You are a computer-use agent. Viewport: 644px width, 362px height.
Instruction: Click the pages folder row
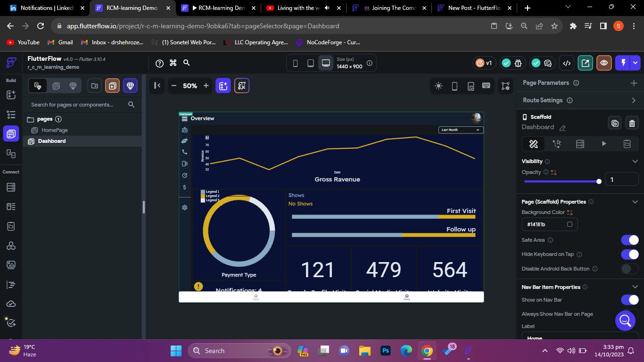coord(82,119)
